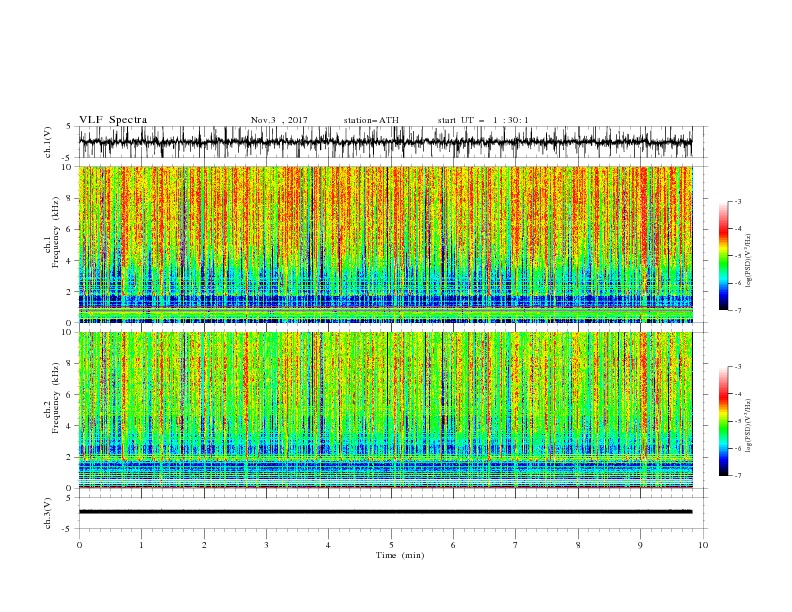This screenshot has width=792, height=612.
Task: Click the "5" tick on ch.1(V) axis
Action: coord(69,127)
